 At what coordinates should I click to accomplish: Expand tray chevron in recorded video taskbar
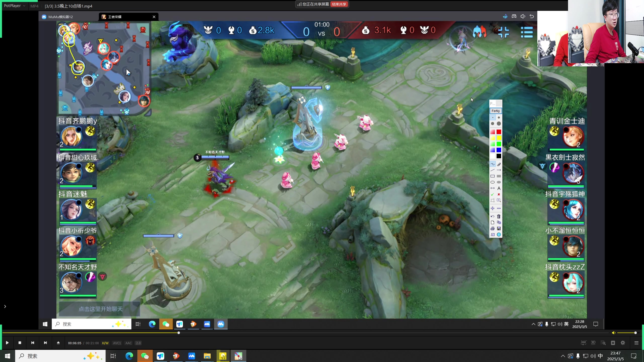pos(533,324)
